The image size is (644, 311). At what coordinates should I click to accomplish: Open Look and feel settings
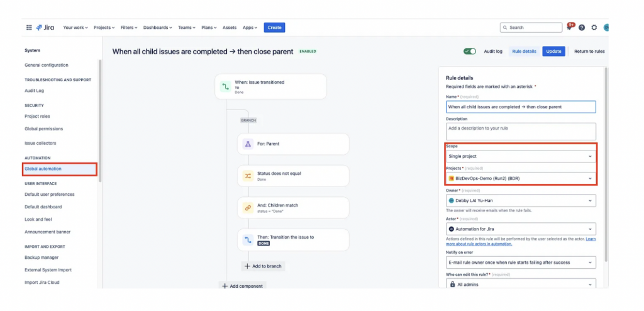coord(38,220)
